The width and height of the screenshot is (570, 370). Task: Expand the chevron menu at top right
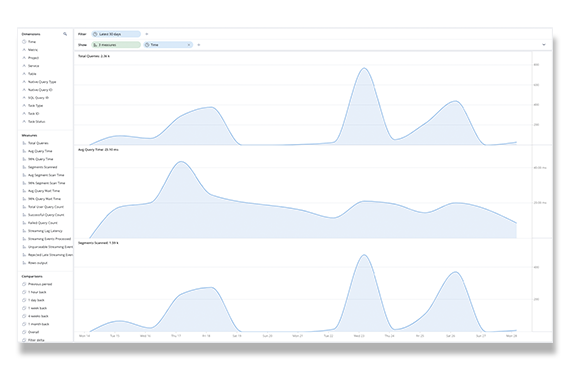coord(544,45)
